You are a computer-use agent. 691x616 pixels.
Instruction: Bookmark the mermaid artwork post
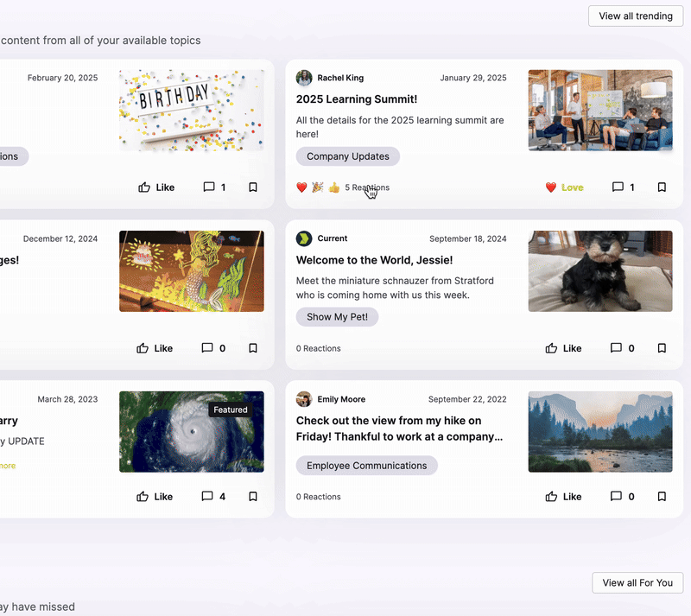coord(253,348)
